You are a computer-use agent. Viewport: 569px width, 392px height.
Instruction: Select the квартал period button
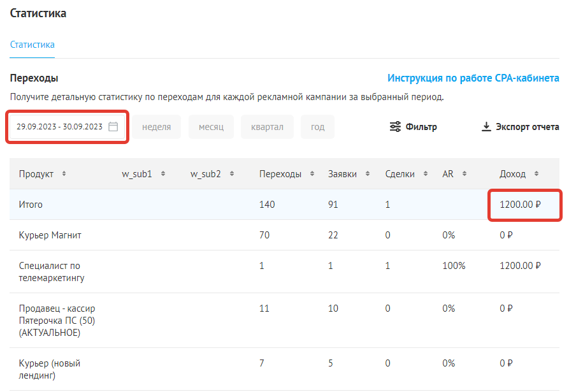coord(267,127)
